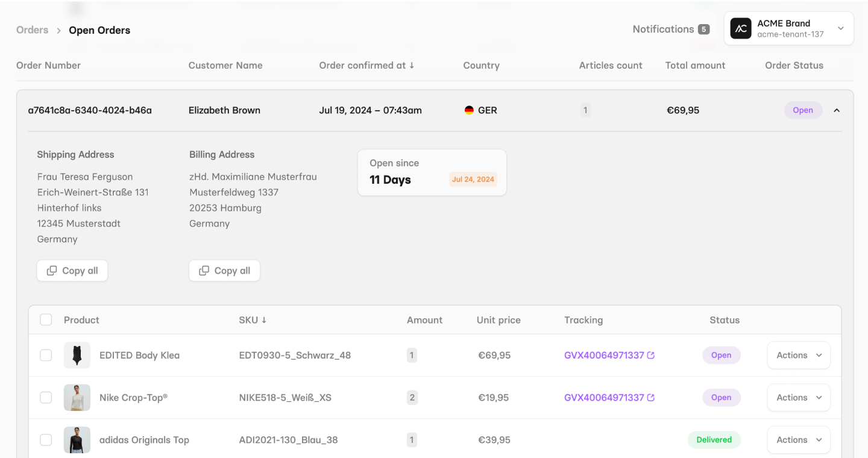Click the Open order status badge
868x458 pixels.
point(803,110)
